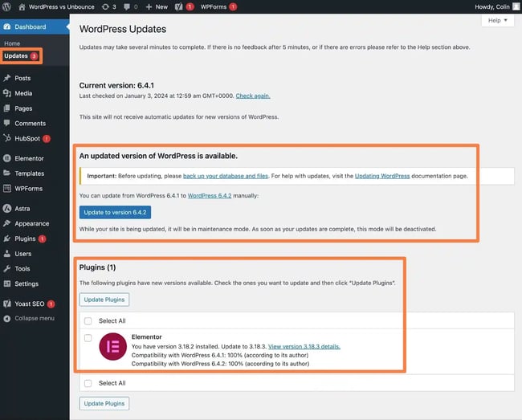This screenshot has width=522, height=420.
Task: Tick the Elementor plugin checkbox
Action: click(x=88, y=338)
